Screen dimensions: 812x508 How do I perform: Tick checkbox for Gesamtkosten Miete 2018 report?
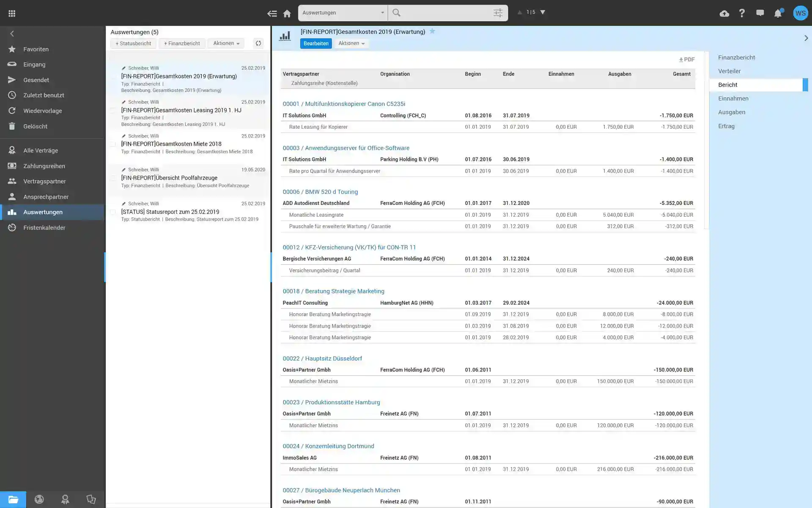(x=113, y=144)
